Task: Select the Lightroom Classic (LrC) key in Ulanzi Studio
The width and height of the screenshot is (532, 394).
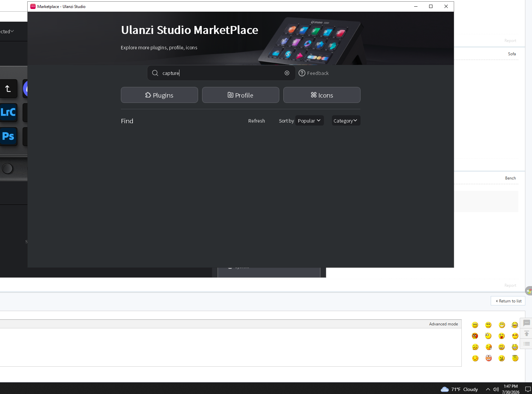Action: point(8,112)
